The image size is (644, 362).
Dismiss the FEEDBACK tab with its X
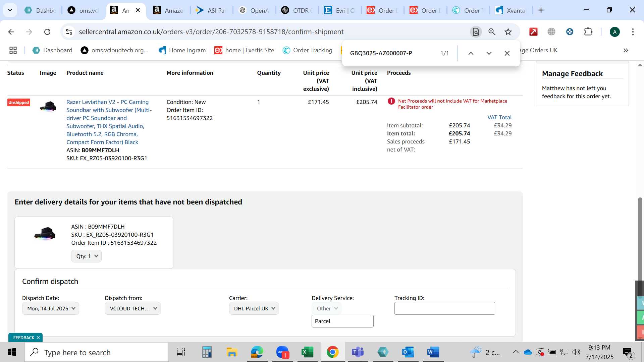pyautogui.click(x=38, y=338)
